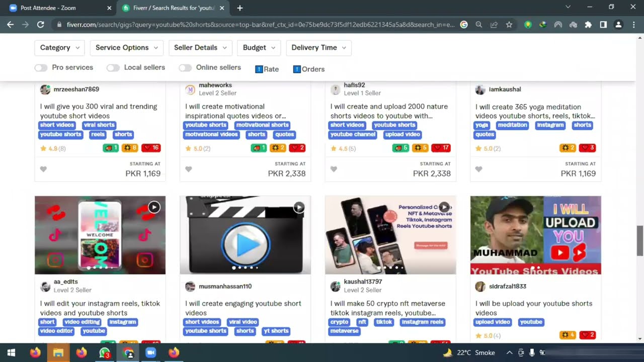Open sidrafzal1833 seller profile
This screenshot has width=644, height=362.
point(507,286)
